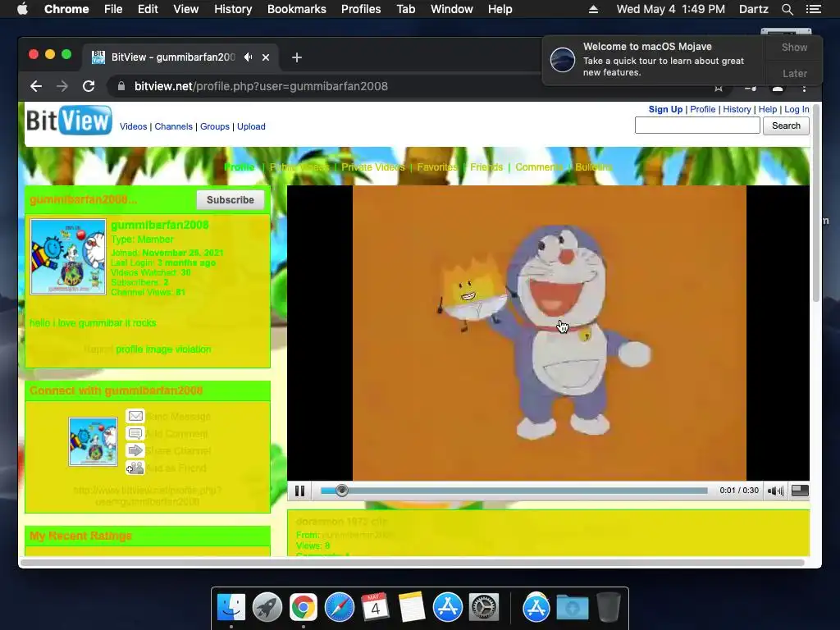Click the Sign Up link
Image resolution: width=840 pixels, height=630 pixels.
(665, 109)
